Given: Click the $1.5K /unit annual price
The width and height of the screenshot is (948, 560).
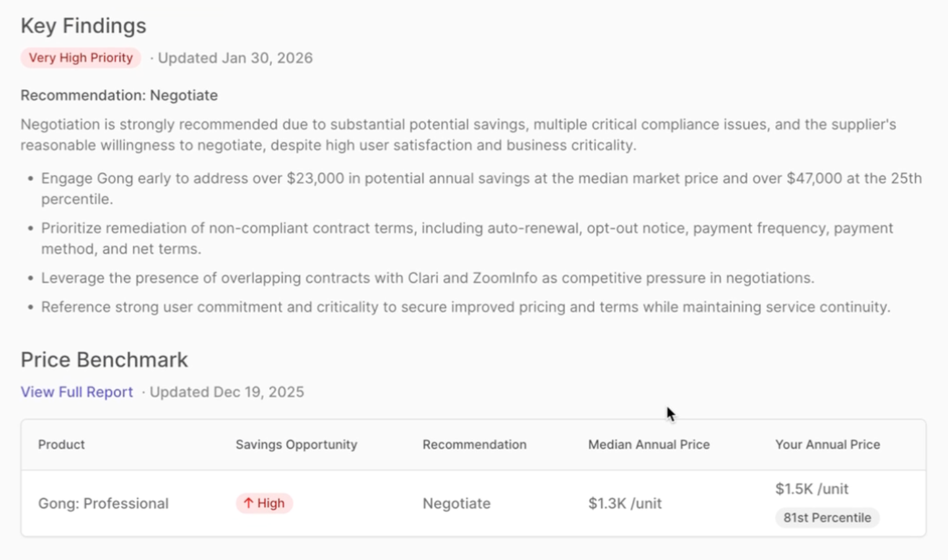Looking at the screenshot, I should 812,489.
